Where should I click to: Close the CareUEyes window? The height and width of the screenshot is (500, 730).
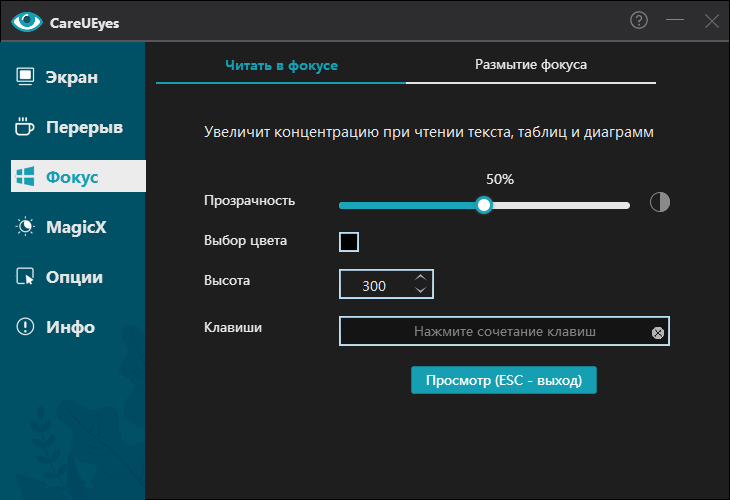[711, 20]
